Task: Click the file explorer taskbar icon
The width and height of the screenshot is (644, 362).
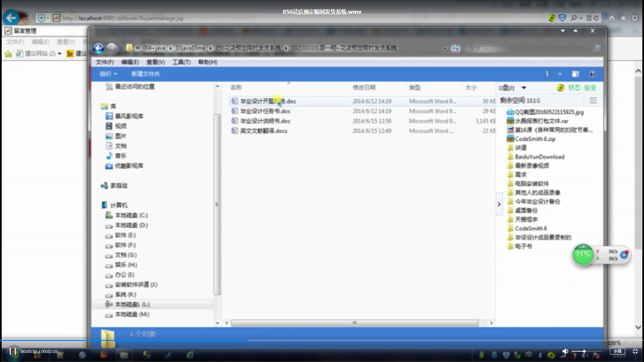Action: (124, 355)
